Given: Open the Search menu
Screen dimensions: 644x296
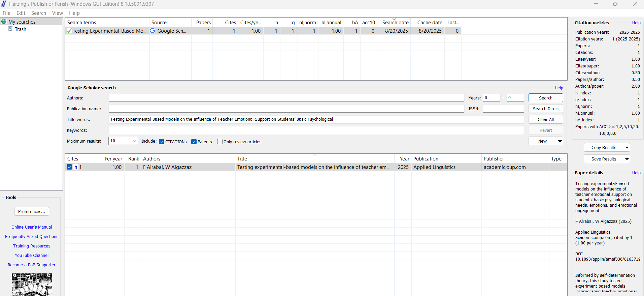Looking at the screenshot, I should [39, 13].
